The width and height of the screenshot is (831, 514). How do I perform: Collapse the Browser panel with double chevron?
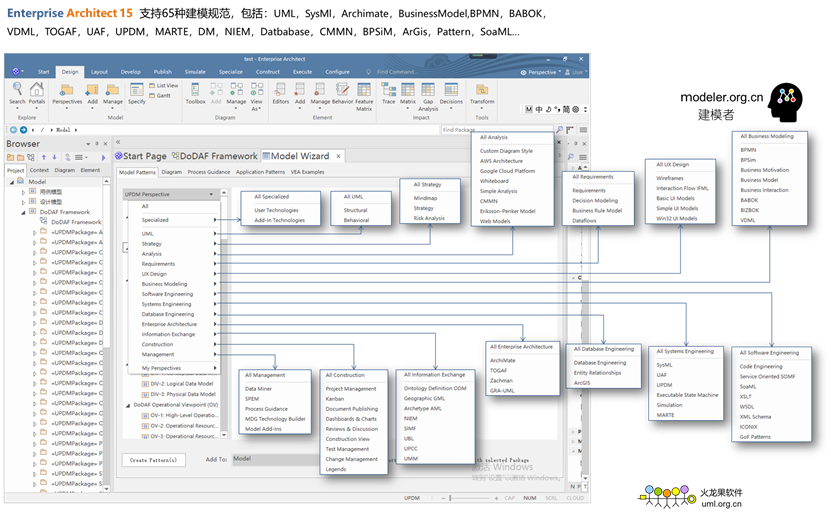(118, 142)
